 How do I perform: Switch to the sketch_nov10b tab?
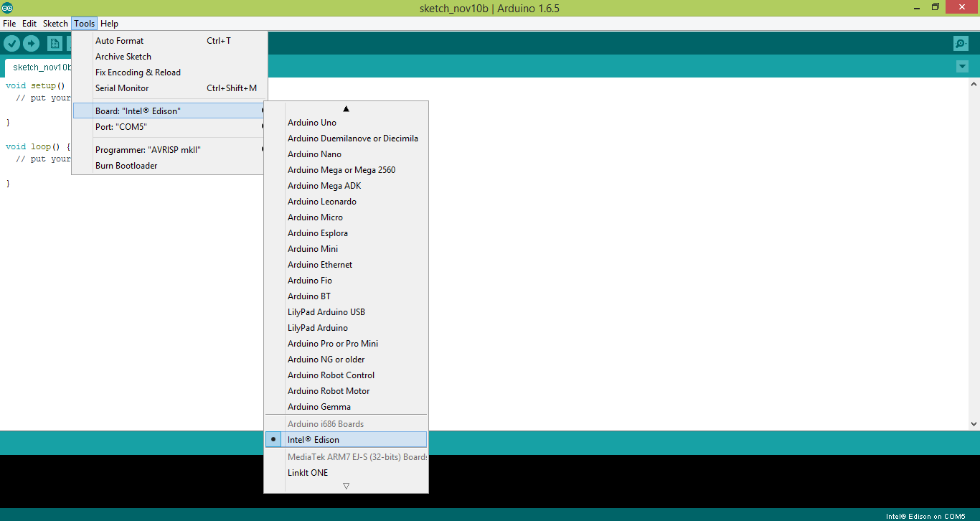coord(39,67)
